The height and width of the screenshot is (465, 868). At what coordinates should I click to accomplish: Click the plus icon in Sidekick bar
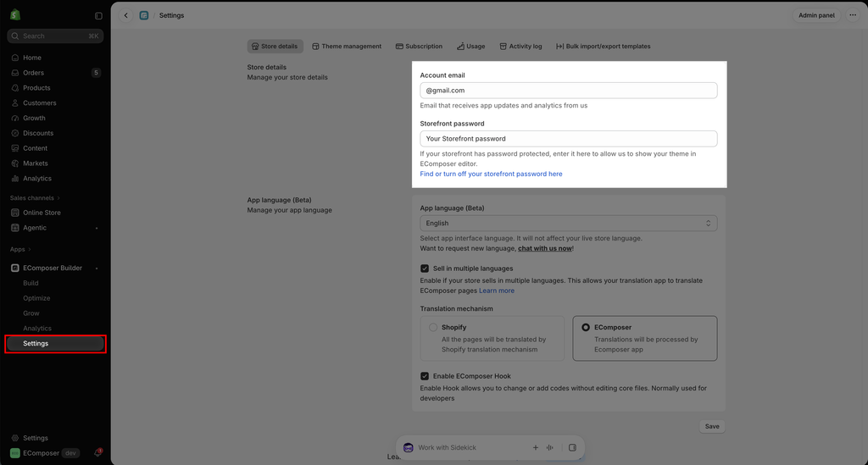pos(536,448)
